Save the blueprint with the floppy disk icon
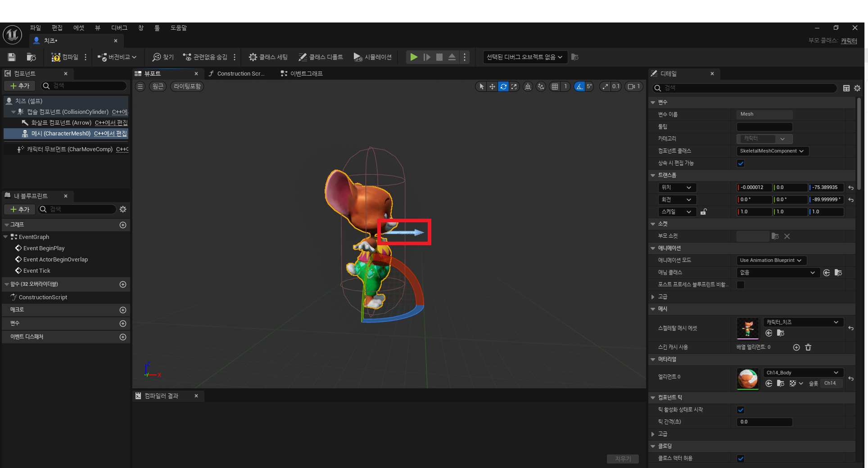 coord(12,57)
